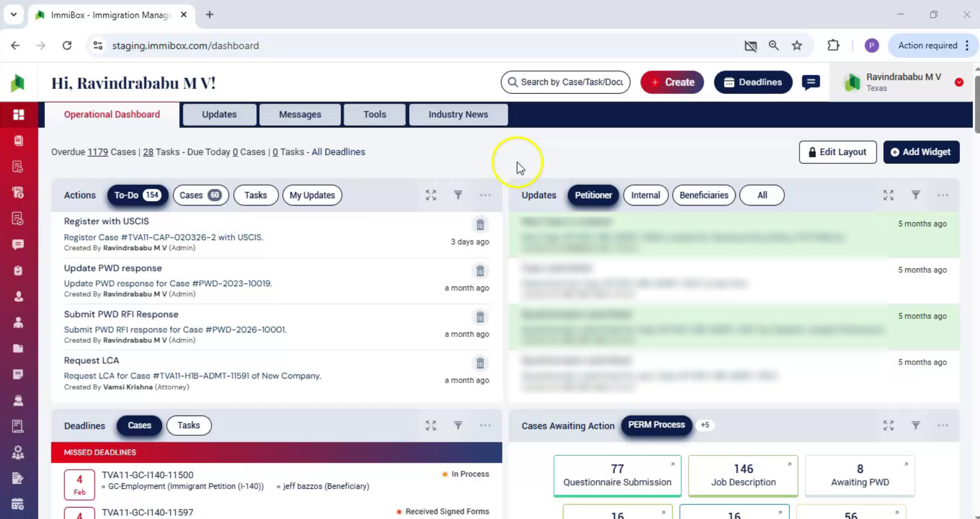Maximize the Deadlines widget
Viewport: 980px width, 519px height.
(431, 425)
